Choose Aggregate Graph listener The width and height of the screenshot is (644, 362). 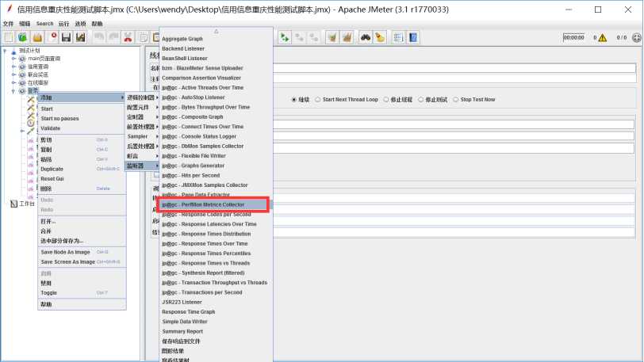coord(216,39)
